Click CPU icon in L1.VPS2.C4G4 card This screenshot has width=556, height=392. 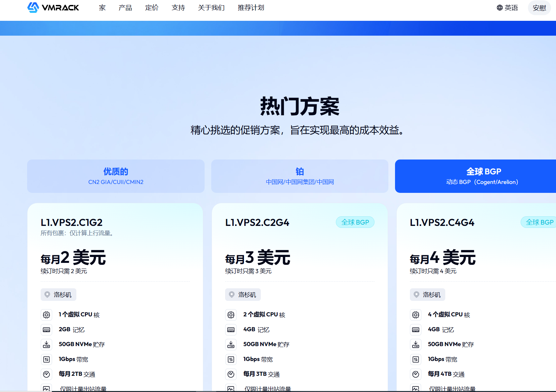point(416,315)
